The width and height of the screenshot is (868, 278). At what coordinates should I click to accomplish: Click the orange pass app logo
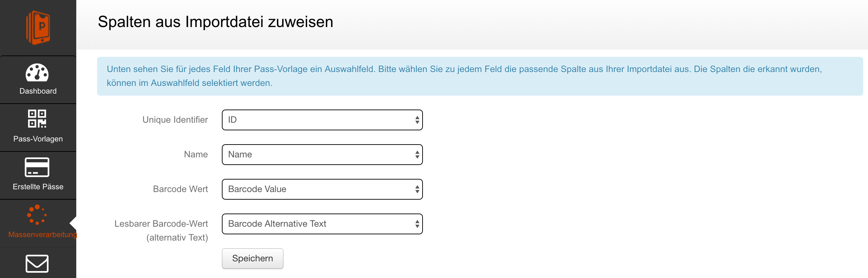click(x=38, y=28)
